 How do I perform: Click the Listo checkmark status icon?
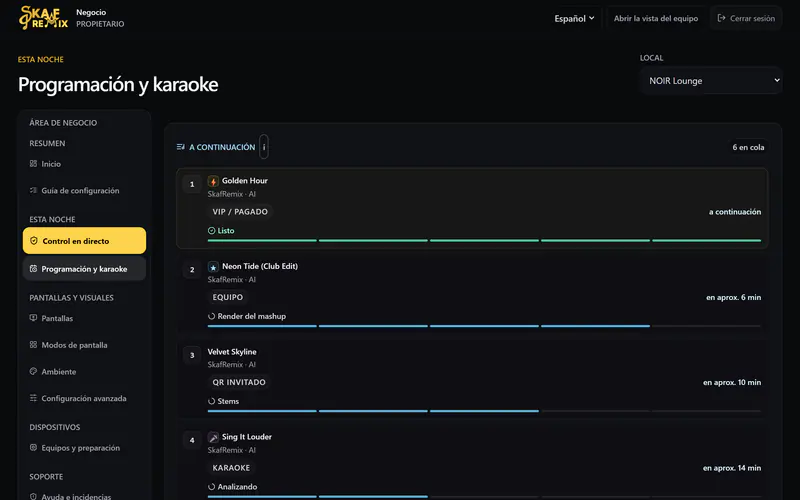[211, 231]
